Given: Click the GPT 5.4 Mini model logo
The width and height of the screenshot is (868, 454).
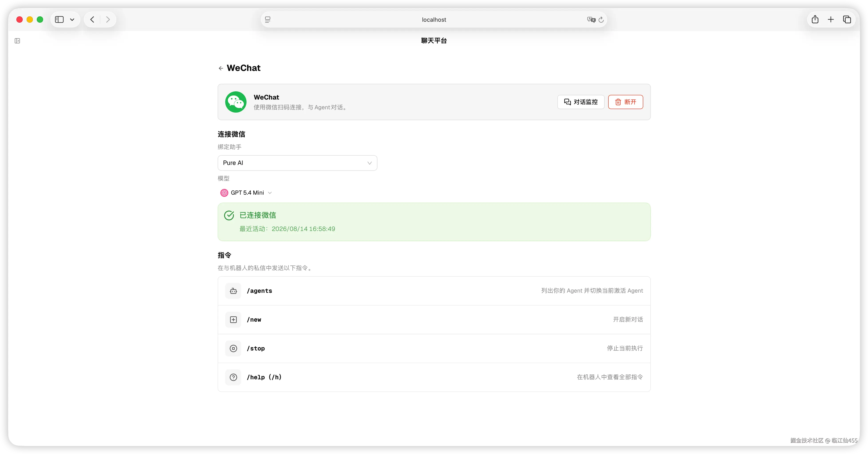Looking at the screenshot, I should click(224, 193).
